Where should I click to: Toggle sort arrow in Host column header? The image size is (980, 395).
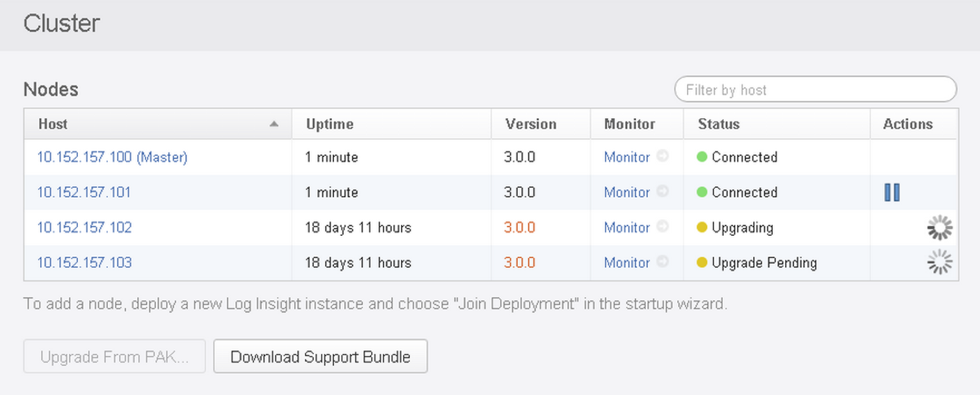coord(274,124)
